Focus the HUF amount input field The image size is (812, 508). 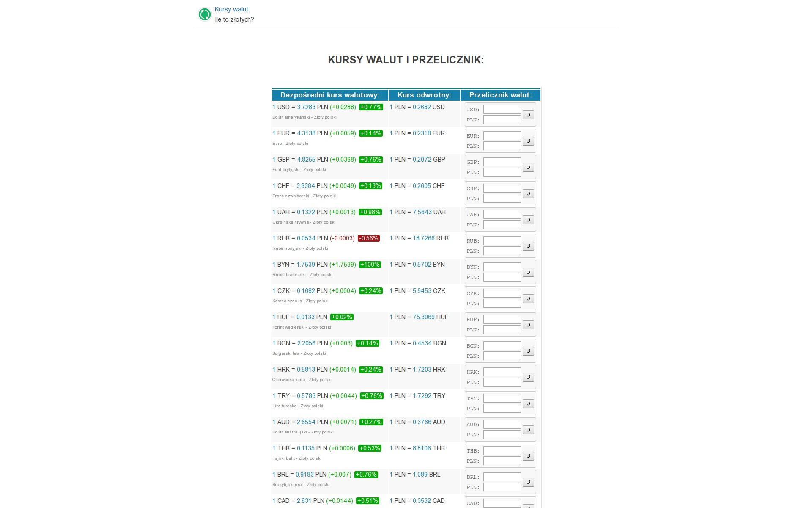[x=502, y=320]
